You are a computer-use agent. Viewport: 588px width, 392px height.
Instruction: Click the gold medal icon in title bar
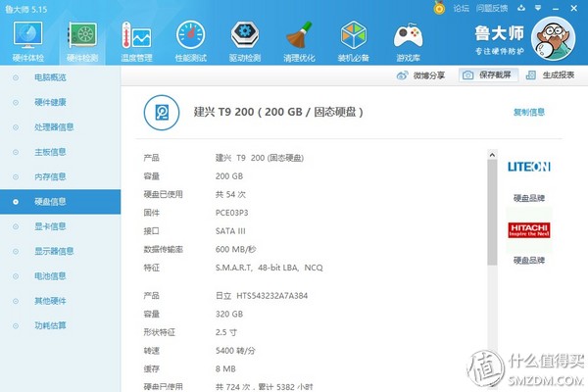click(x=439, y=8)
